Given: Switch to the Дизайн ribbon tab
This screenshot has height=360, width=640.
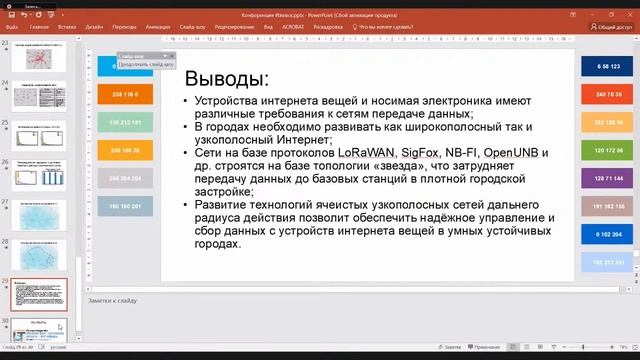Looking at the screenshot, I should click(x=94, y=27).
